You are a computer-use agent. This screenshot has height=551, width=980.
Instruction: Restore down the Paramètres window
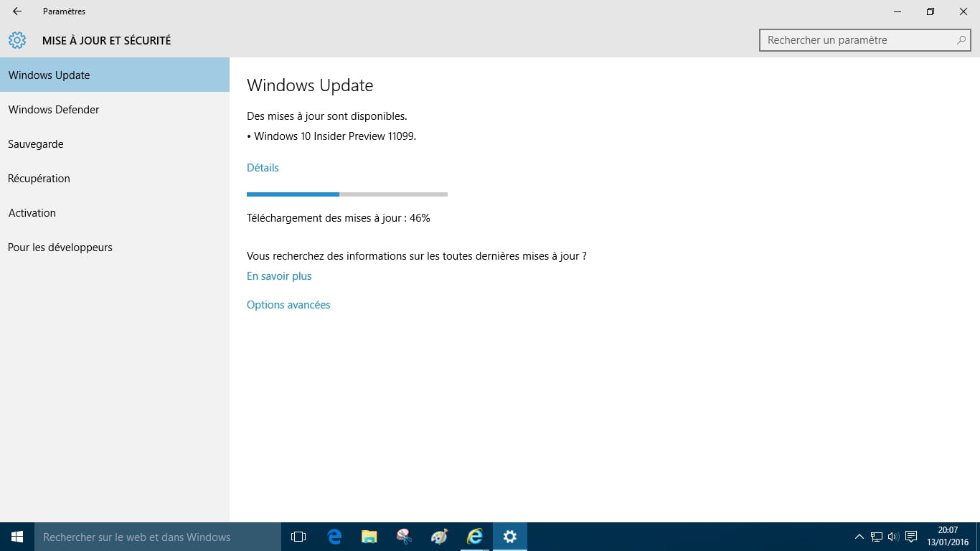930,11
